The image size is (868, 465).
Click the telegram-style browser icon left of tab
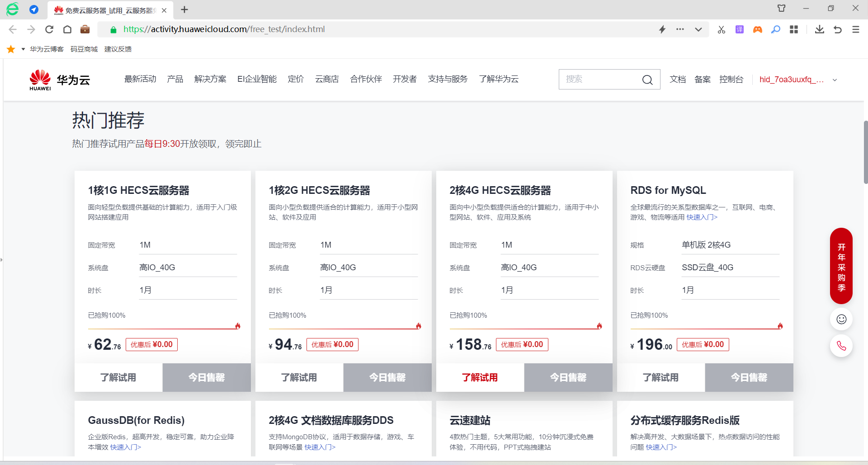[x=34, y=9]
